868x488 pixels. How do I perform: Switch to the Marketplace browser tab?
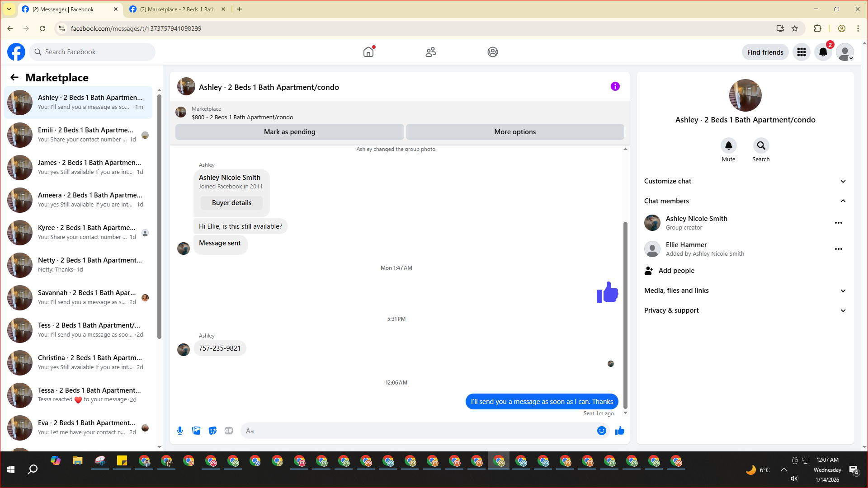pos(176,9)
